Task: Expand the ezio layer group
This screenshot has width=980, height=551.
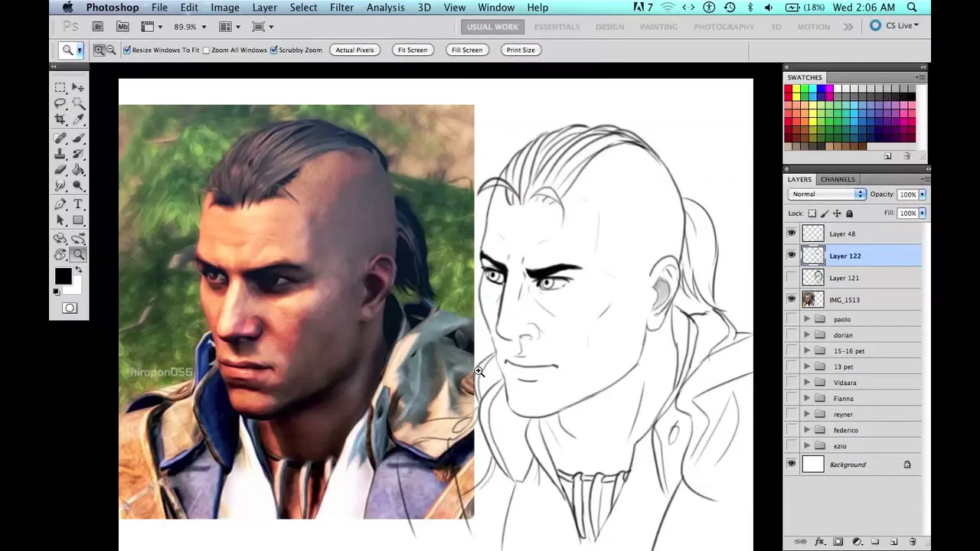Action: pyautogui.click(x=806, y=446)
